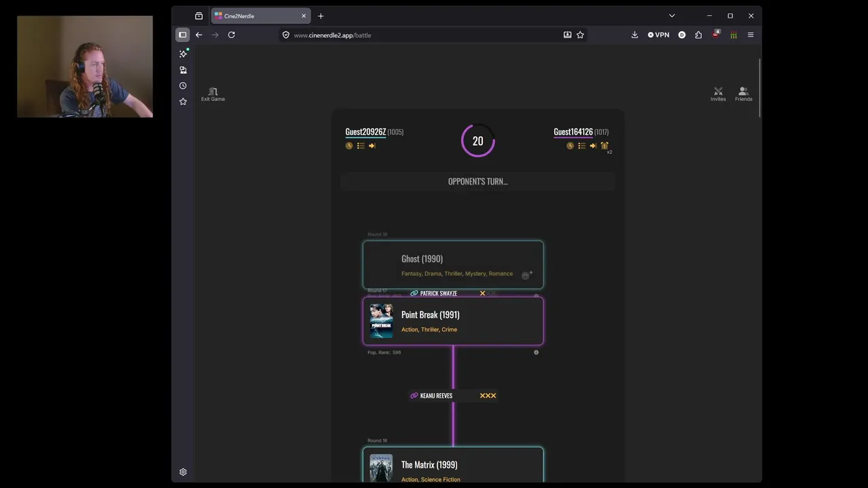868x488 pixels.
Task: Click the Opponent's Turn status bar
Action: pos(478,182)
